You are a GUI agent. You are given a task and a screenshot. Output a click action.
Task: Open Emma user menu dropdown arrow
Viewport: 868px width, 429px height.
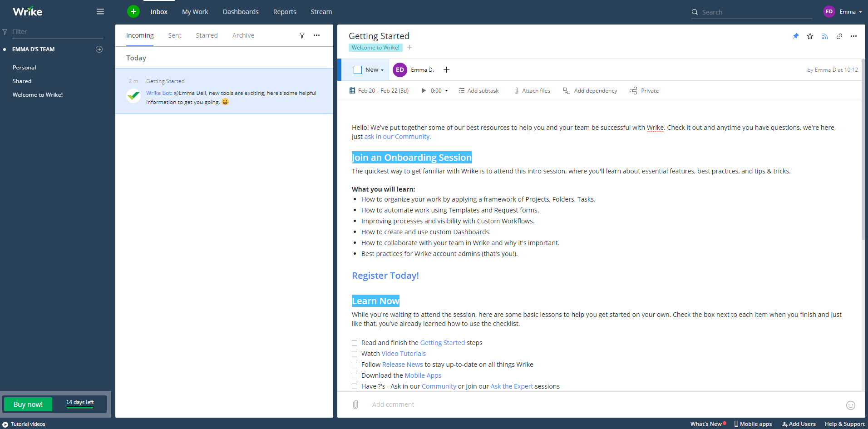(x=860, y=12)
